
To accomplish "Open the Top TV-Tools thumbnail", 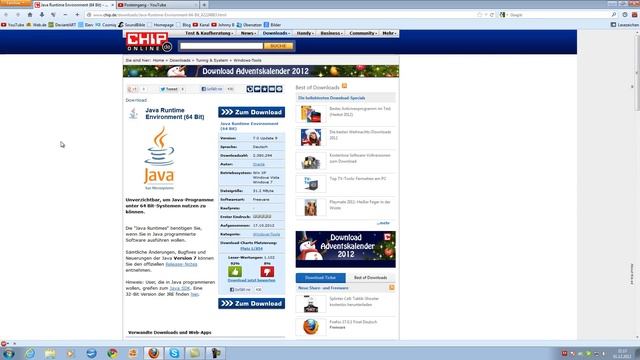I will pyautogui.click(x=311, y=184).
